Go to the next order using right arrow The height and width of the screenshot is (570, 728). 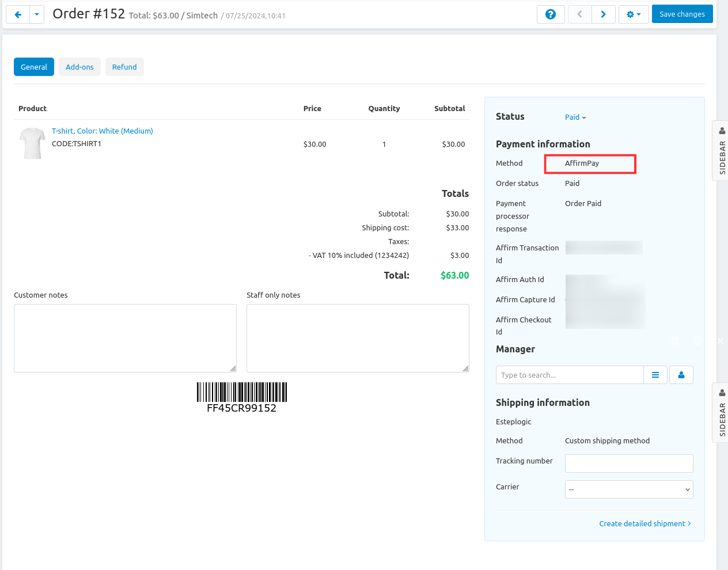[x=604, y=14]
